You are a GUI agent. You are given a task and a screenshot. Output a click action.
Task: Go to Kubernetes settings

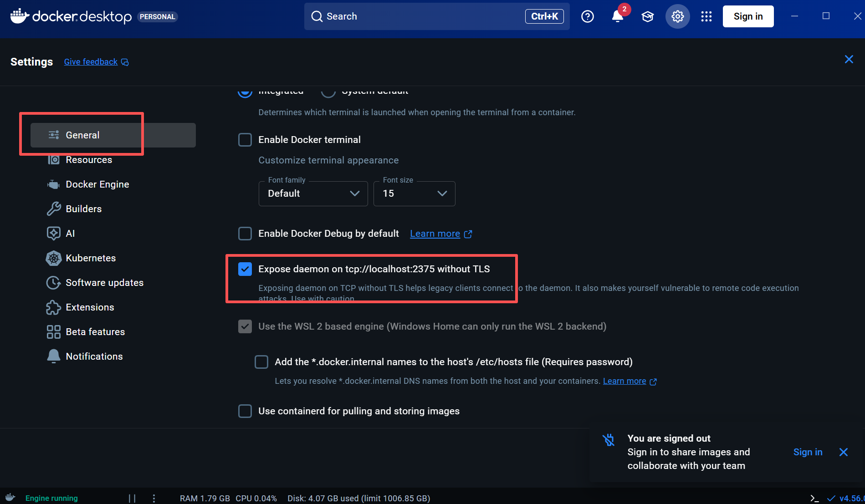pyautogui.click(x=91, y=258)
